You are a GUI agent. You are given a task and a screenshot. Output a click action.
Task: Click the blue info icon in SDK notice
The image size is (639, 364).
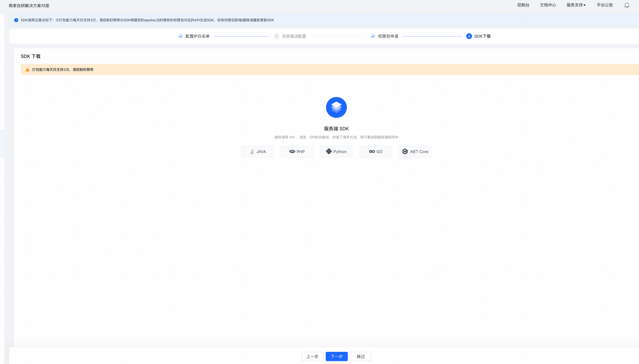coord(16,20)
